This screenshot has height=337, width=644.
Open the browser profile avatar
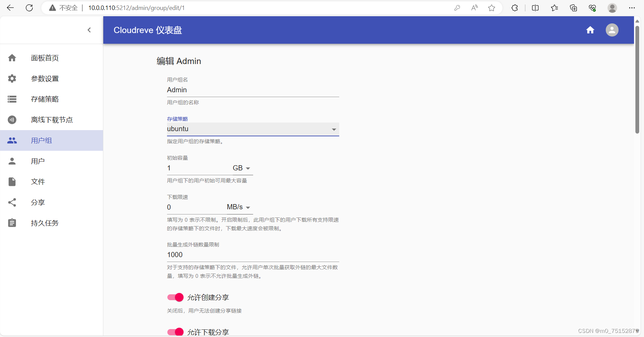click(x=612, y=8)
